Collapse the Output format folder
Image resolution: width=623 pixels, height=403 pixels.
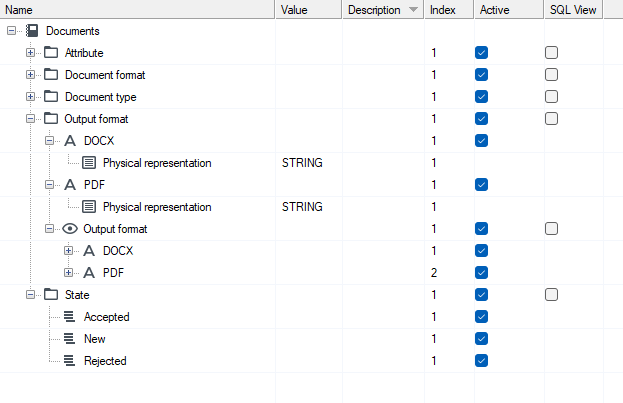pos(30,118)
